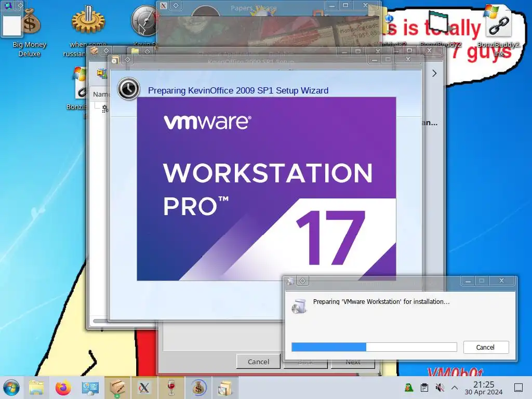532x399 pixels.
Task: Open the system settings taskbar icon
Action: click(90, 388)
